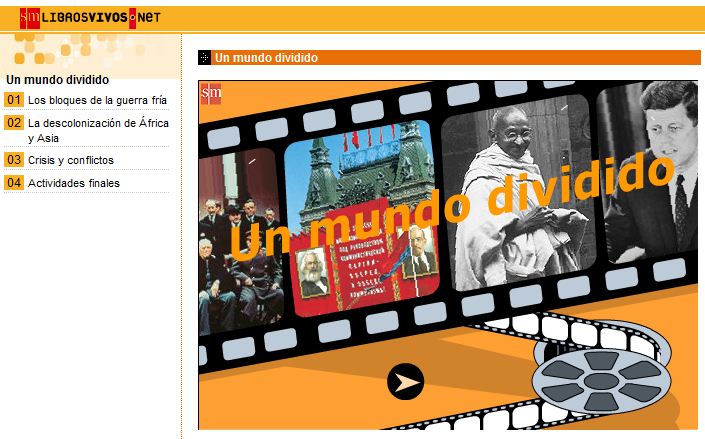
Task: Click the dotted icon beside 'Un mundo dividido' header
Action: [204, 58]
